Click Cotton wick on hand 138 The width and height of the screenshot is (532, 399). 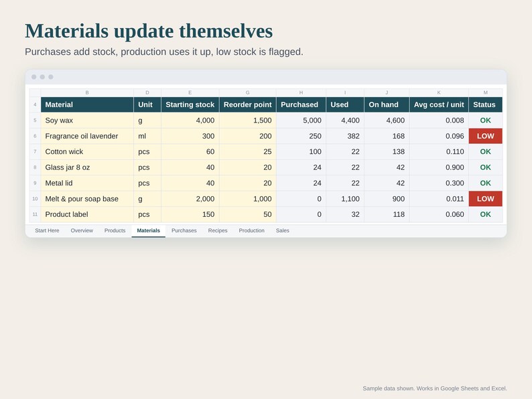pos(387,151)
